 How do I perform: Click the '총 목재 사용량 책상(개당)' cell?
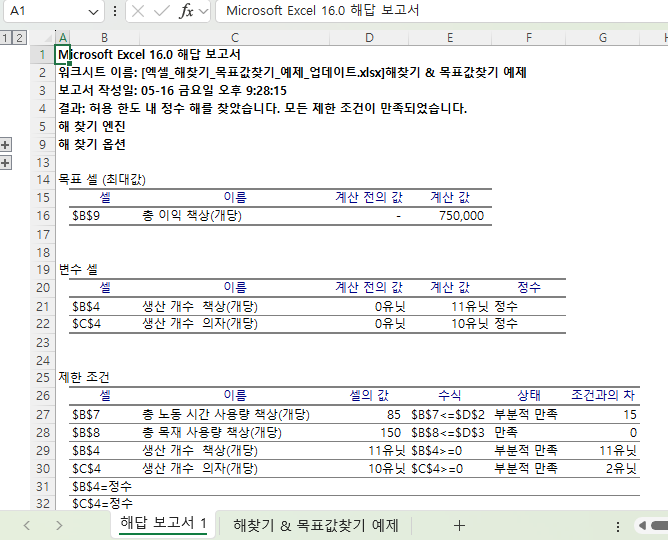(234, 433)
